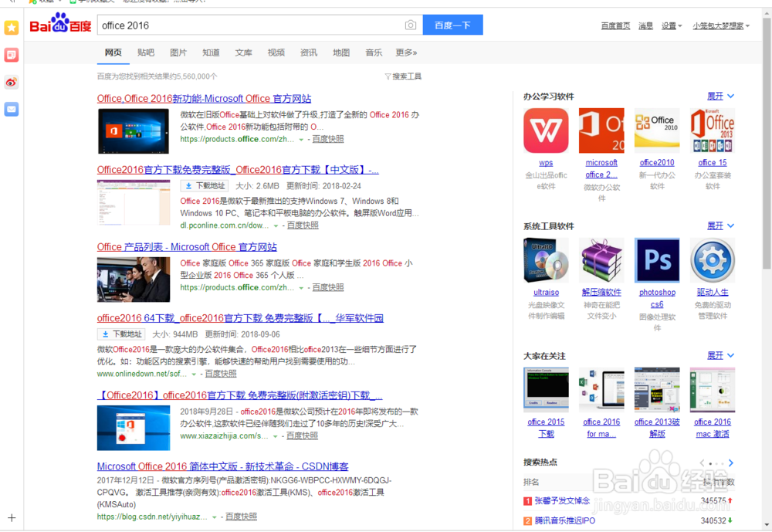Viewport: 772px width, 532px height.
Task: Switch to the 图片 tab
Action: 178,53
